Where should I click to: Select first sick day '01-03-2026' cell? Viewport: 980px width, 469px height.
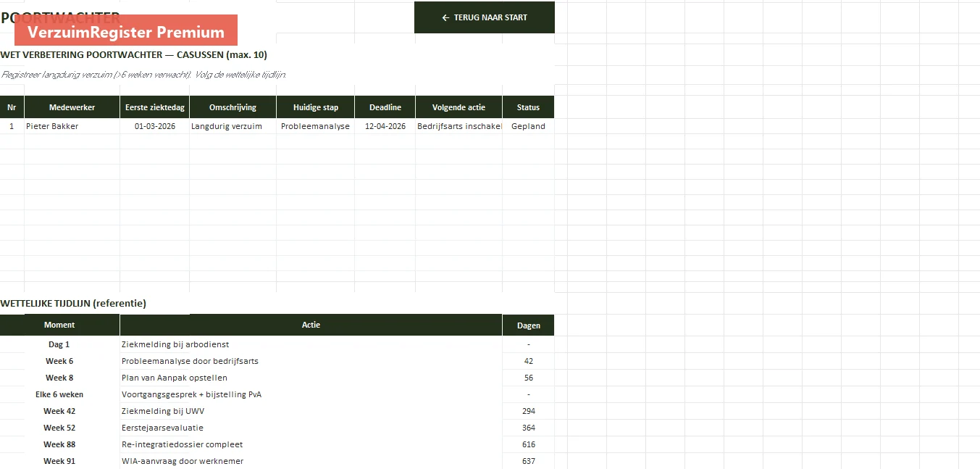[155, 126]
